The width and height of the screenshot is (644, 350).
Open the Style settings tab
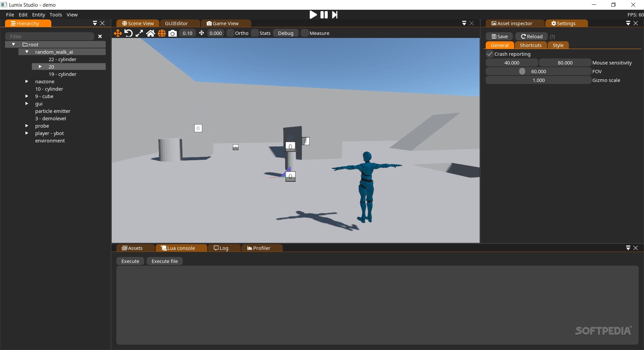[x=558, y=45]
